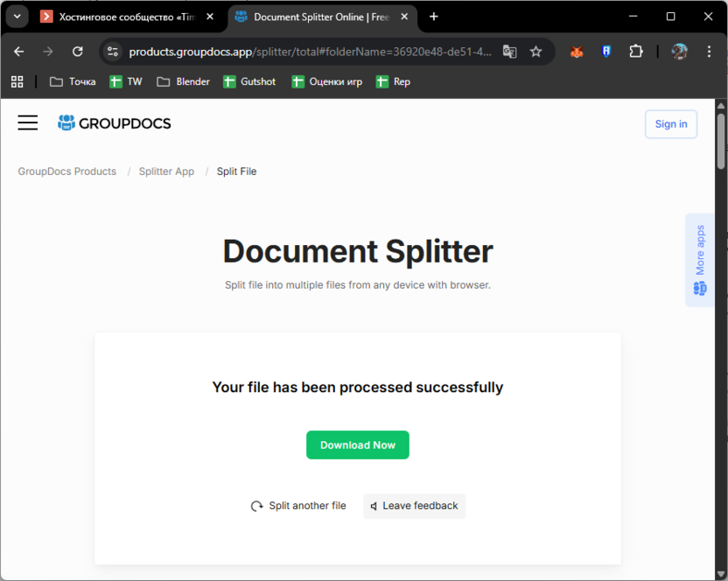Open the Leave feedback option
Image resolution: width=728 pixels, height=581 pixels.
click(x=414, y=506)
